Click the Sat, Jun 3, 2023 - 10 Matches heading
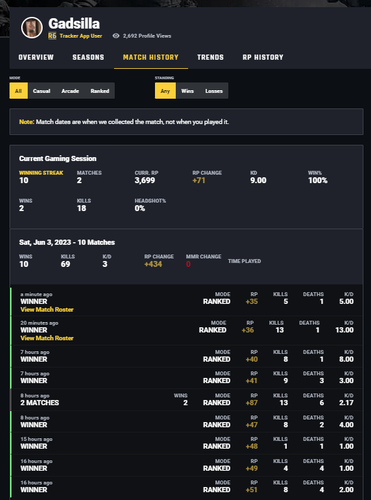The image size is (371, 500). (x=67, y=242)
